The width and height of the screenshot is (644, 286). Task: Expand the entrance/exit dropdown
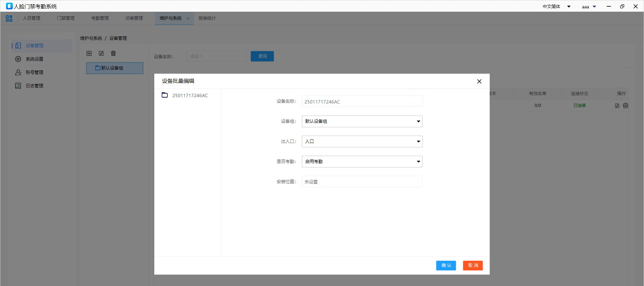[x=362, y=142]
